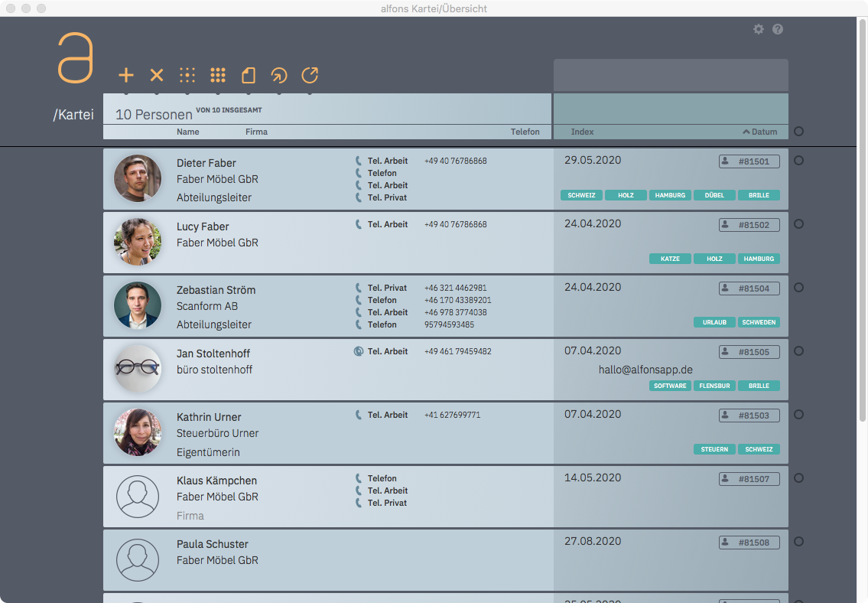
Task: Click the sparse dotted grid icon
Action: pyautogui.click(x=187, y=75)
